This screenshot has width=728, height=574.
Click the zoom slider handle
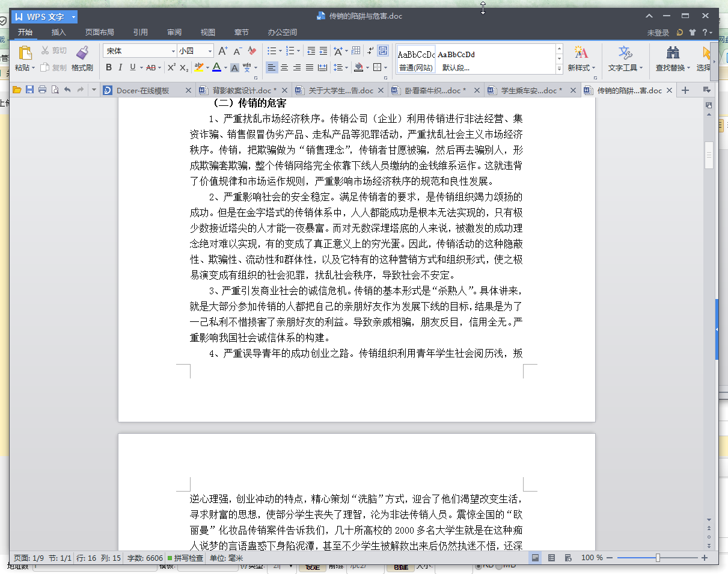[658, 558]
